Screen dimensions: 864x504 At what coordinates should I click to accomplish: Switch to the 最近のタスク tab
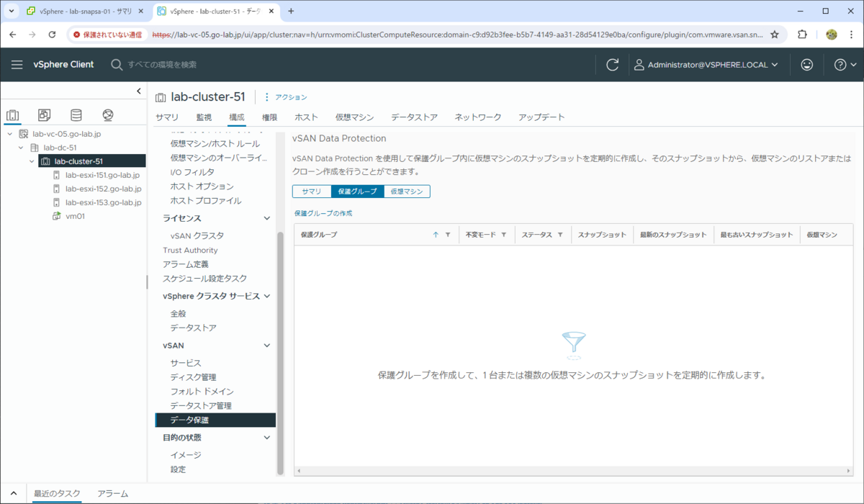[58, 493]
